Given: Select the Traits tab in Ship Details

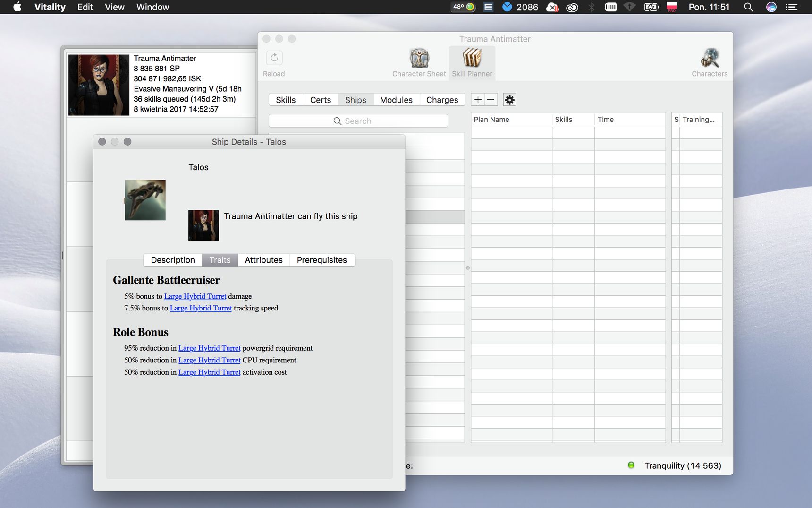Looking at the screenshot, I should click(x=220, y=260).
